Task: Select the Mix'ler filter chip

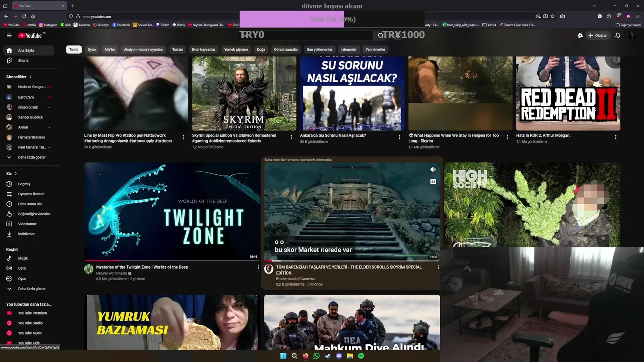Action: click(110, 49)
